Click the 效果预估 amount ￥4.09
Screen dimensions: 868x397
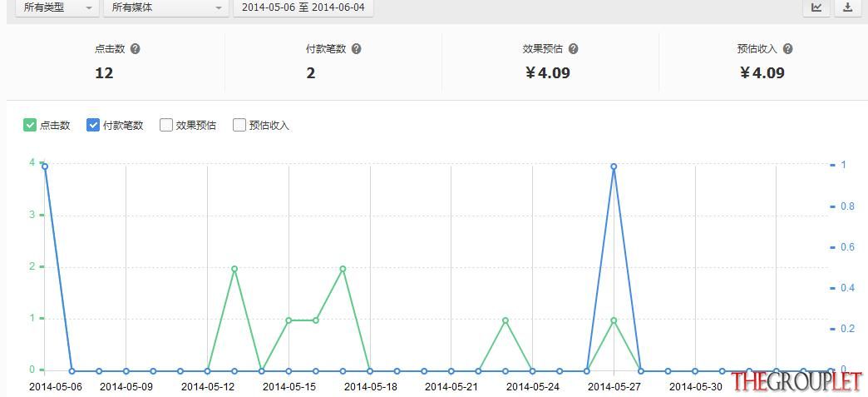point(547,73)
